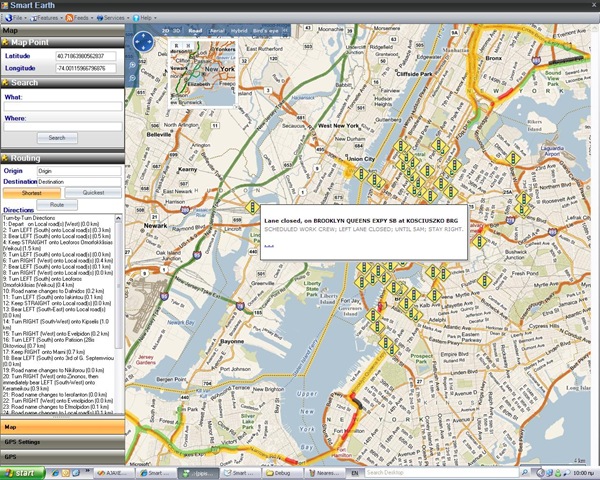Click the New York overview mini map
Image resolution: width=600 pixels, height=480 pixels.
tap(202, 73)
